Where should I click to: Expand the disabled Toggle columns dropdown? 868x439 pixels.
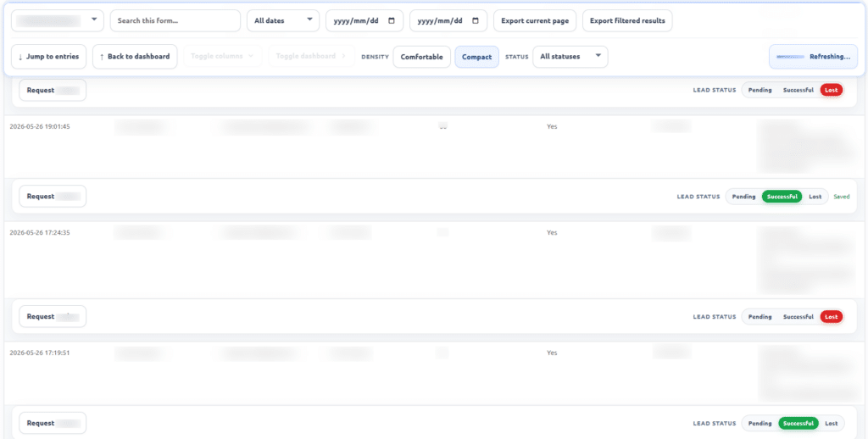point(222,57)
